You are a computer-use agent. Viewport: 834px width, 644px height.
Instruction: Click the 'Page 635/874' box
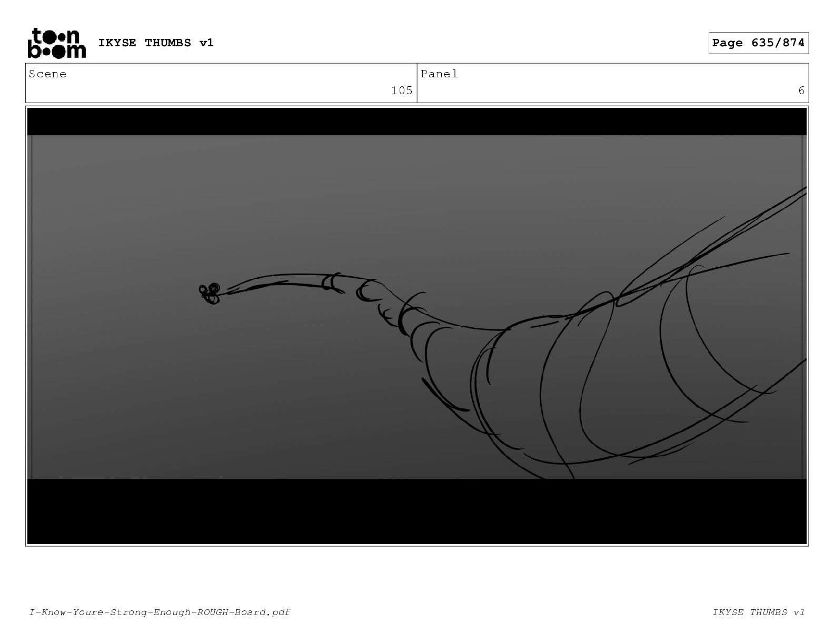coord(758,43)
